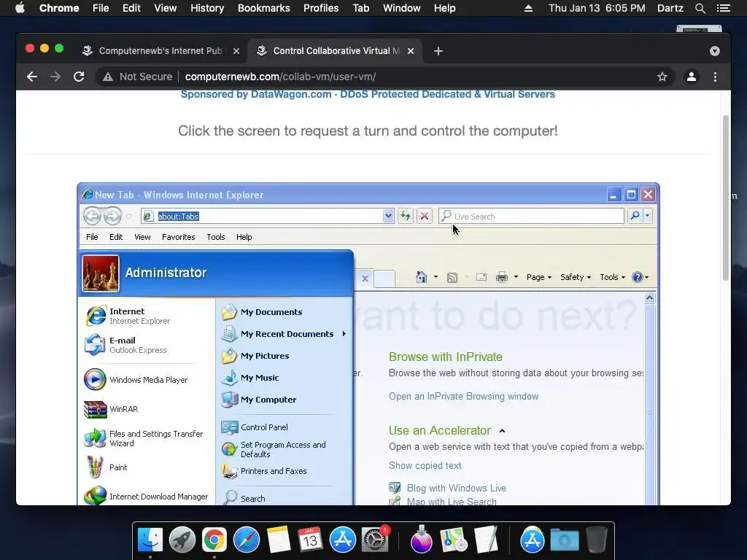This screenshot has width=747, height=560.
Task: Open My Documents folder
Action: click(x=262, y=312)
